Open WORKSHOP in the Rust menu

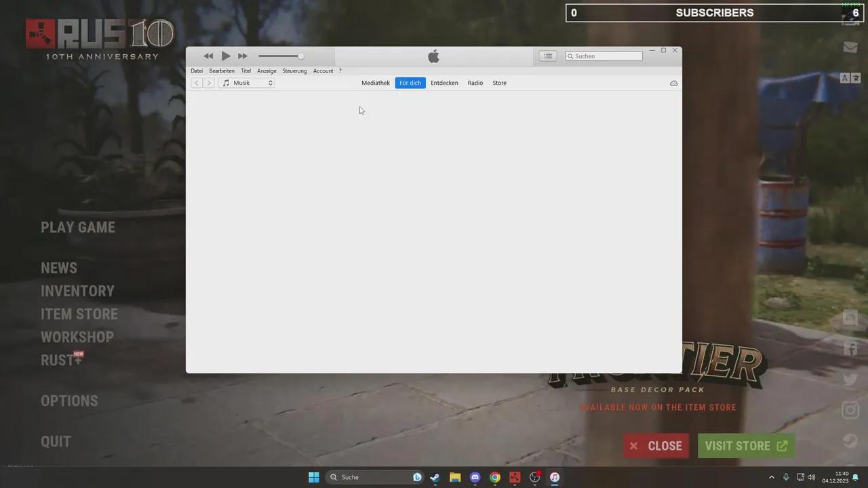[x=77, y=338]
